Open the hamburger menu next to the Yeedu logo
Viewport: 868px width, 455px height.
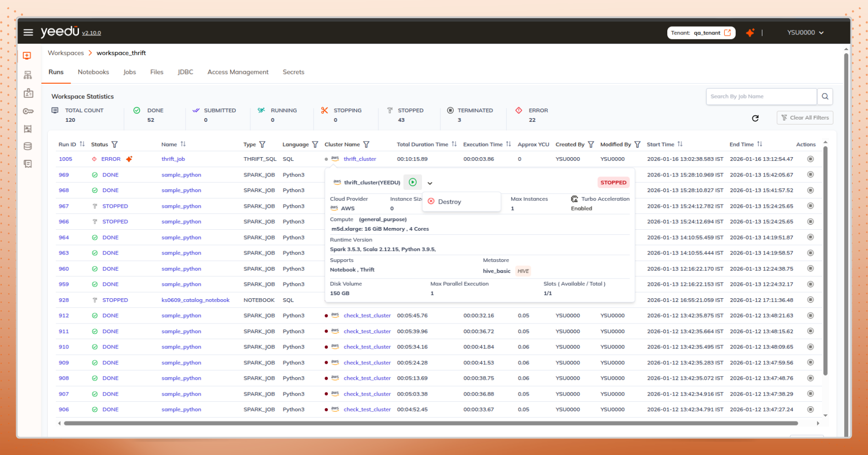28,32
